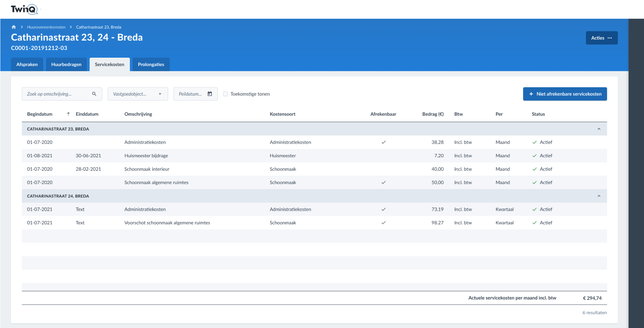Click Actief status check in 38,28 row
This screenshot has width=644, height=328.
pos(534,142)
